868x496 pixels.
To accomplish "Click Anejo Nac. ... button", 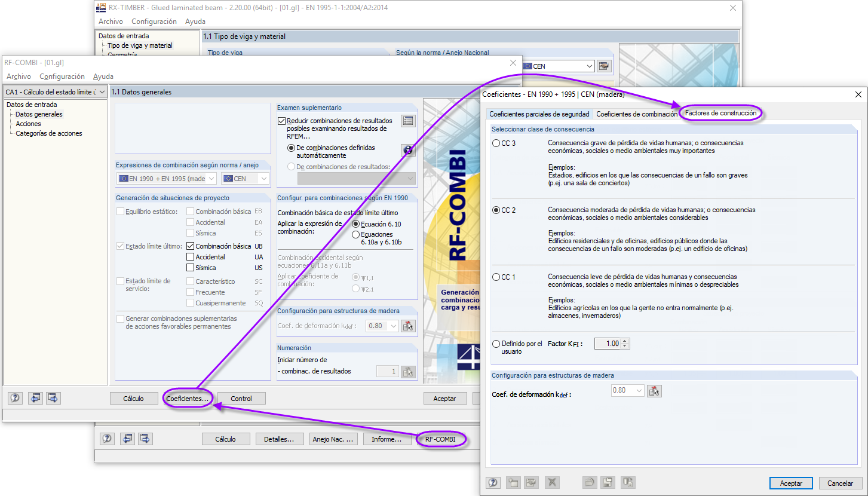I will pyautogui.click(x=333, y=439).
